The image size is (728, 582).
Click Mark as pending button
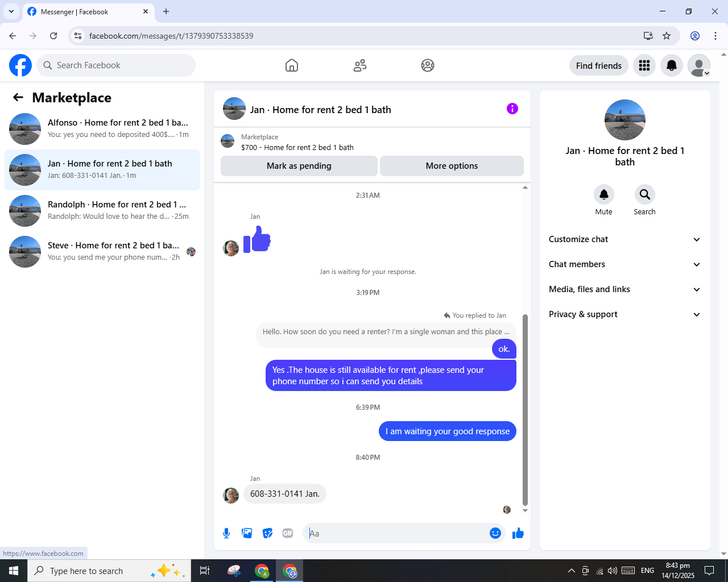[299, 166]
